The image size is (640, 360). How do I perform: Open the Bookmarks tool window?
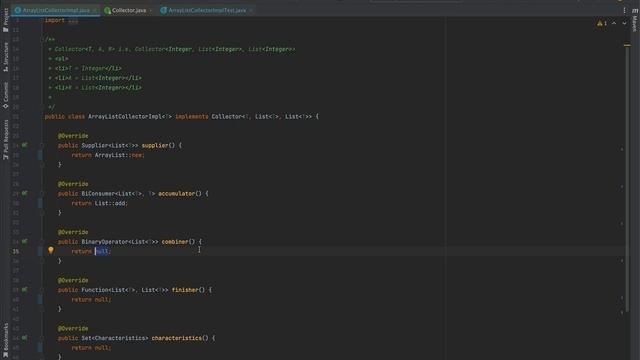[5, 341]
